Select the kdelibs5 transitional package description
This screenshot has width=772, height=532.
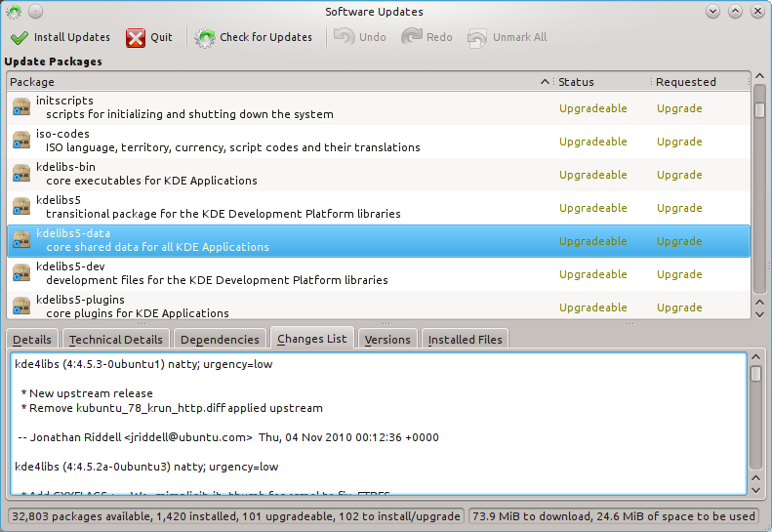click(x=223, y=214)
